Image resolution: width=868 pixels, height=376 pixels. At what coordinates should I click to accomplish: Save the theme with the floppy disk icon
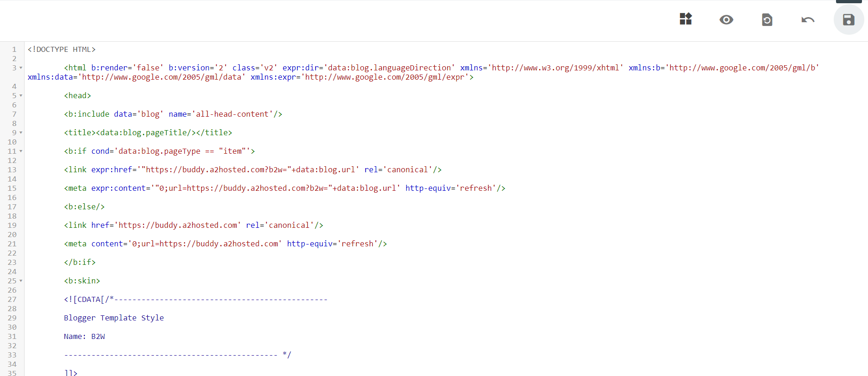coord(849,19)
